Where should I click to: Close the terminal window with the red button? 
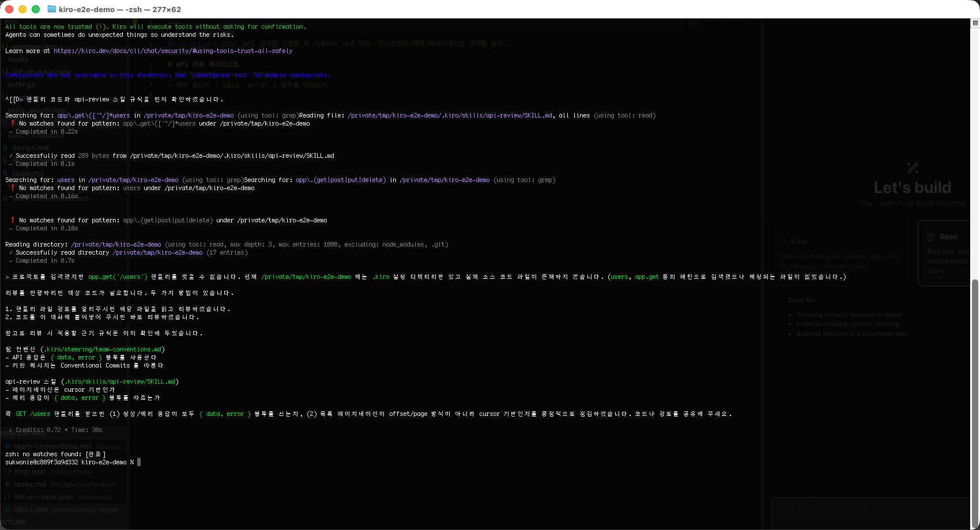pyautogui.click(x=9, y=9)
